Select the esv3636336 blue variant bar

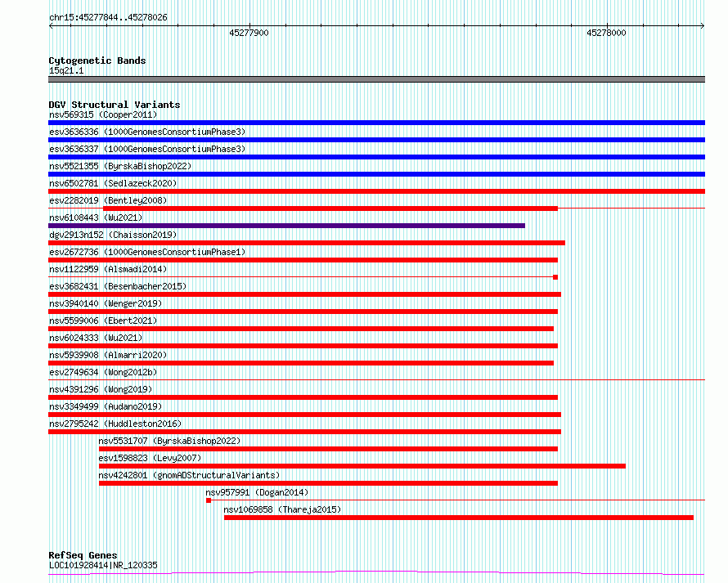(x=376, y=140)
